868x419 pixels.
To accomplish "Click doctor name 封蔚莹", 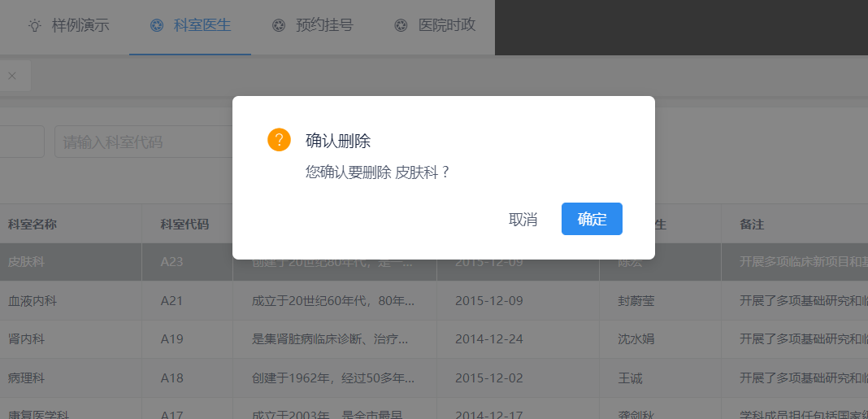I will [636, 301].
